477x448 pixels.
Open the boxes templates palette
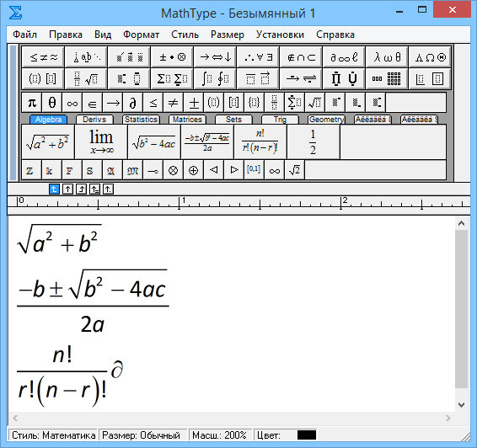pyautogui.click(x=429, y=78)
